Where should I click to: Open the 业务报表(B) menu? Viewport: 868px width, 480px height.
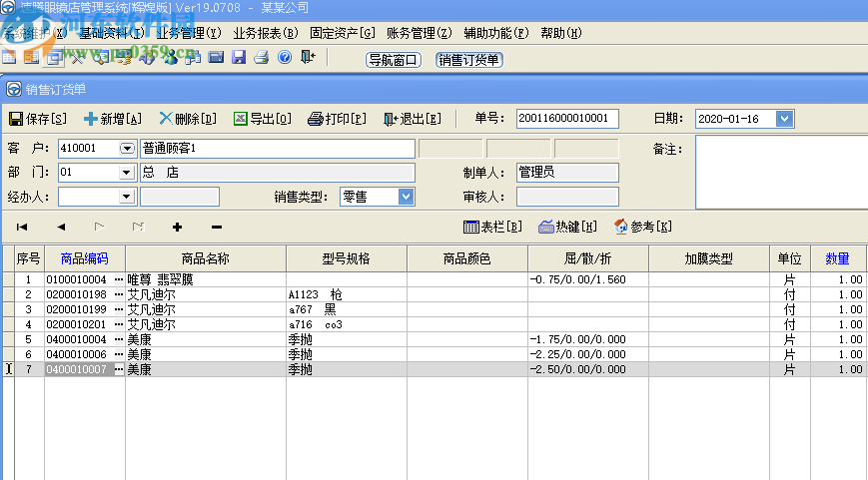(x=265, y=33)
